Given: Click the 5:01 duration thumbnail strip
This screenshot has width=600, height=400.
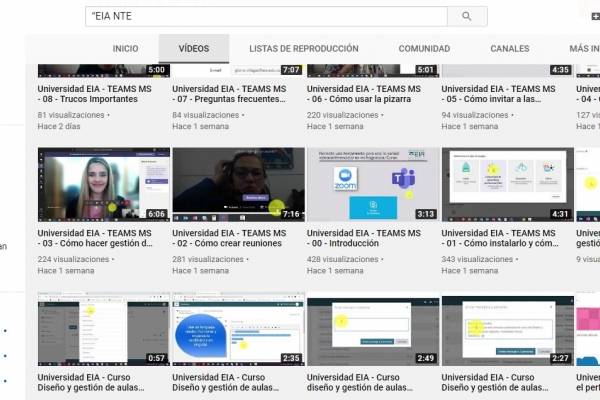Looking at the screenshot, I should [373, 70].
